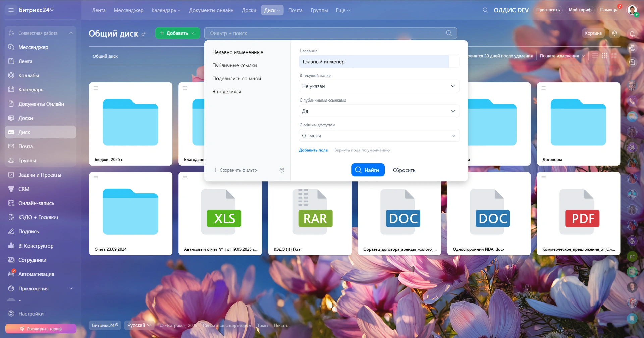This screenshot has height=338, width=644.
Task: Open the С общим доступом dropdown
Action: [x=379, y=136]
